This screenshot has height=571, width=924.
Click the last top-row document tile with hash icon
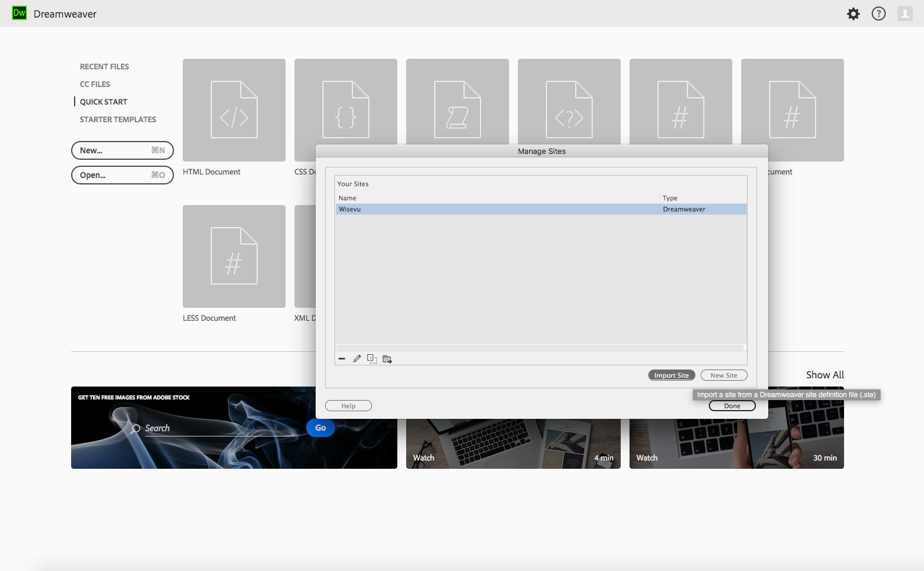coord(792,110)
